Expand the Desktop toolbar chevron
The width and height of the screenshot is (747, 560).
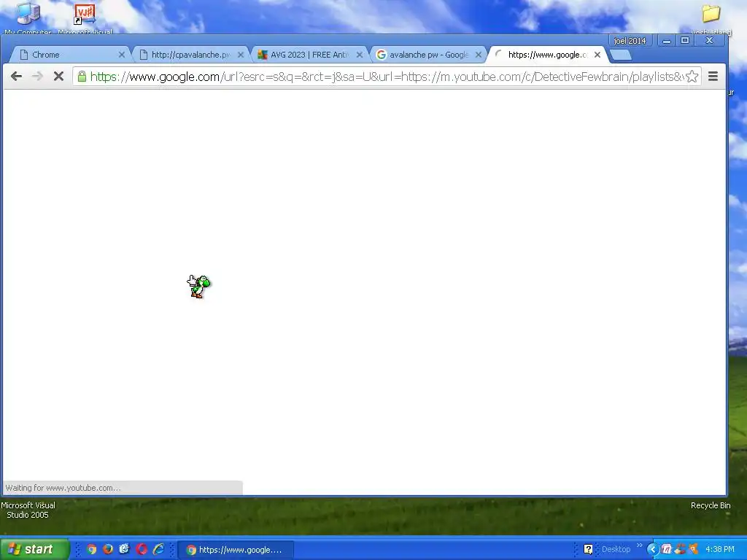pos(639,545)
